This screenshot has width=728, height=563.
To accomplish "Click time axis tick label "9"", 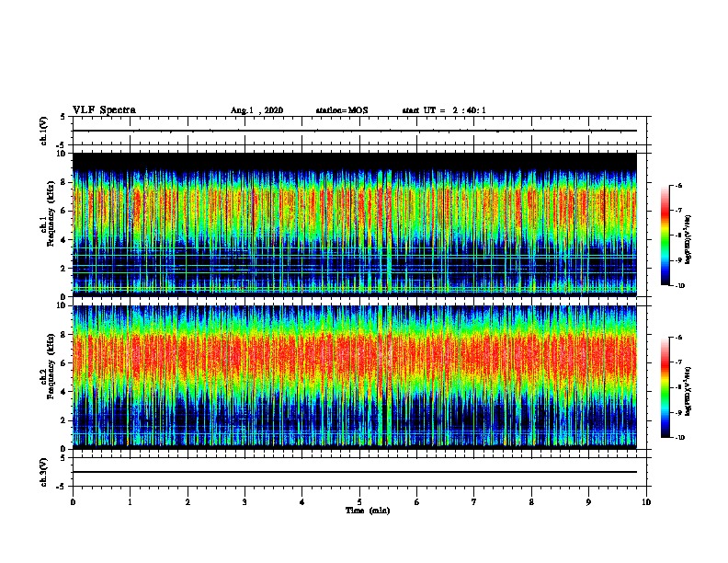I will (x=588, y=502).
